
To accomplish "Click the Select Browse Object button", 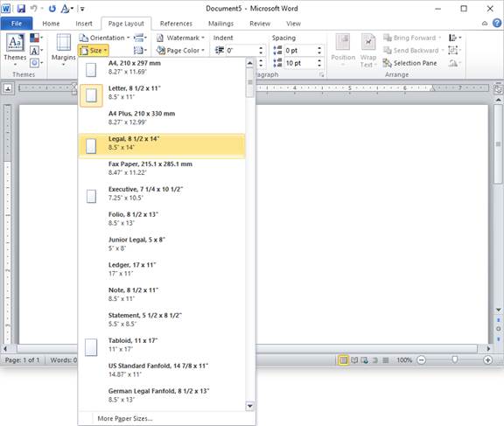I will (498, 329).
